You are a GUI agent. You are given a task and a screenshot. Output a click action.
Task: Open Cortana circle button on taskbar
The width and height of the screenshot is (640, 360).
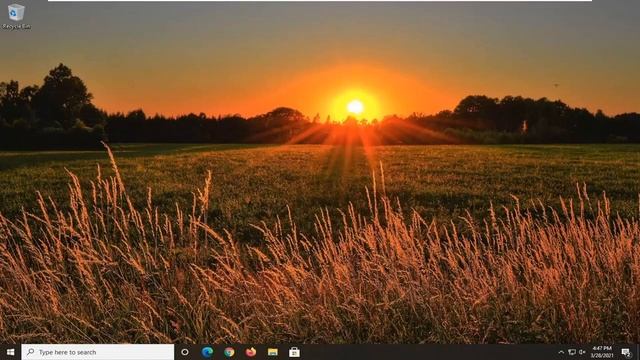click(x=185, y=352)
